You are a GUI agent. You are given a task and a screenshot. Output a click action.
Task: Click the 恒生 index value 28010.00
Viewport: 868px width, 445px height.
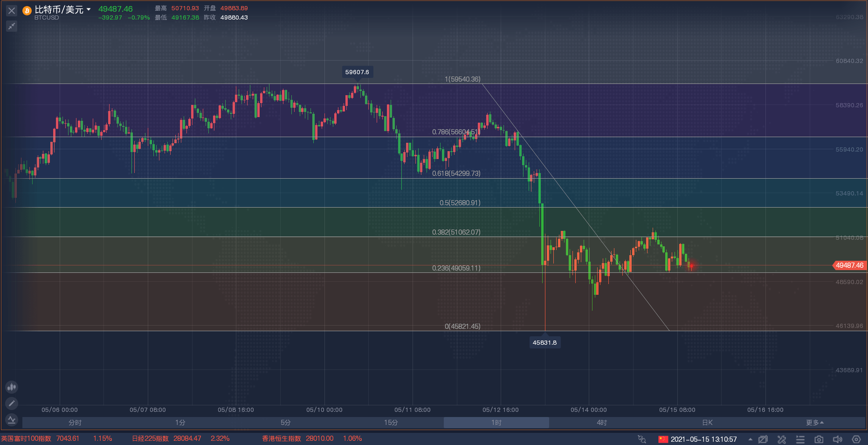pos(320,438)
